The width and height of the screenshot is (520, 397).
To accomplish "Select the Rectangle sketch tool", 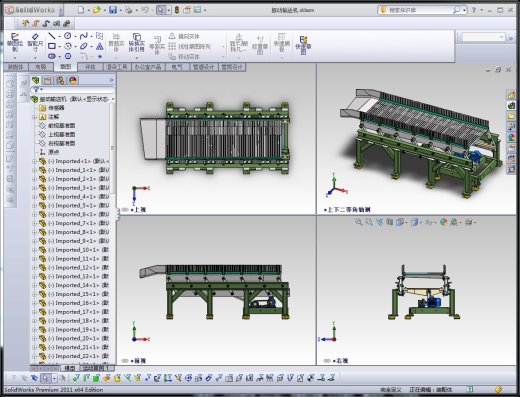I will click(52, 46).
